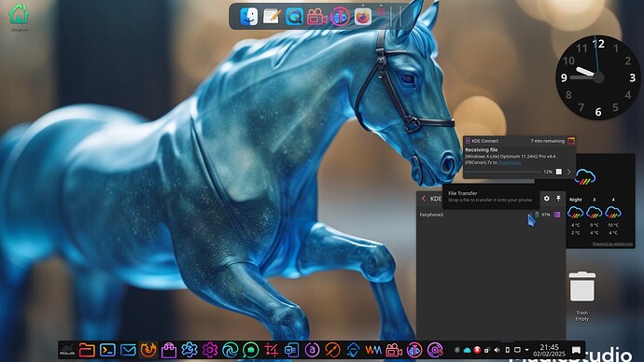Launch the notepad text editor in top dock
Viewport: 644px width, 362px height.
(272, 17)
